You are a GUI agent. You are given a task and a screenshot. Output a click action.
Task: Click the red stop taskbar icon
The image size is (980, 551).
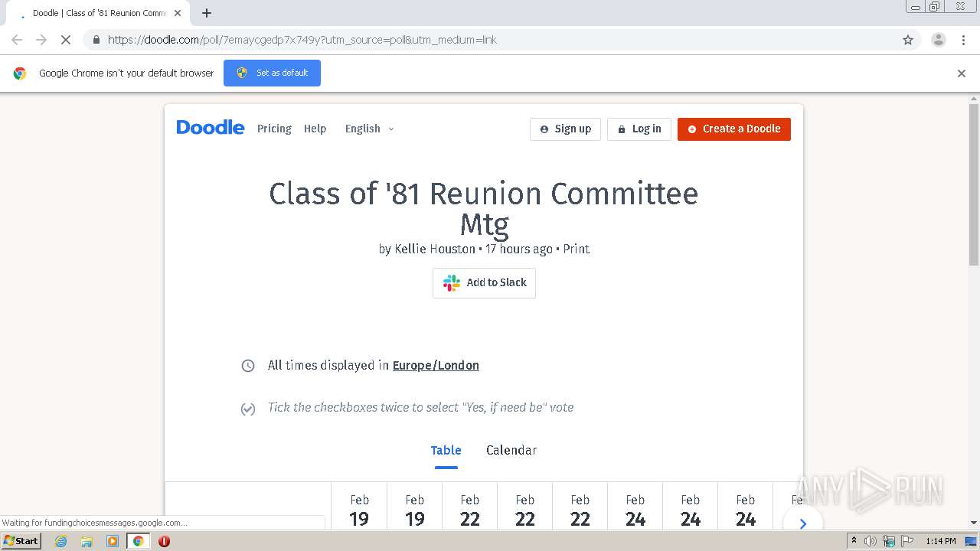[x=164, y=541]
